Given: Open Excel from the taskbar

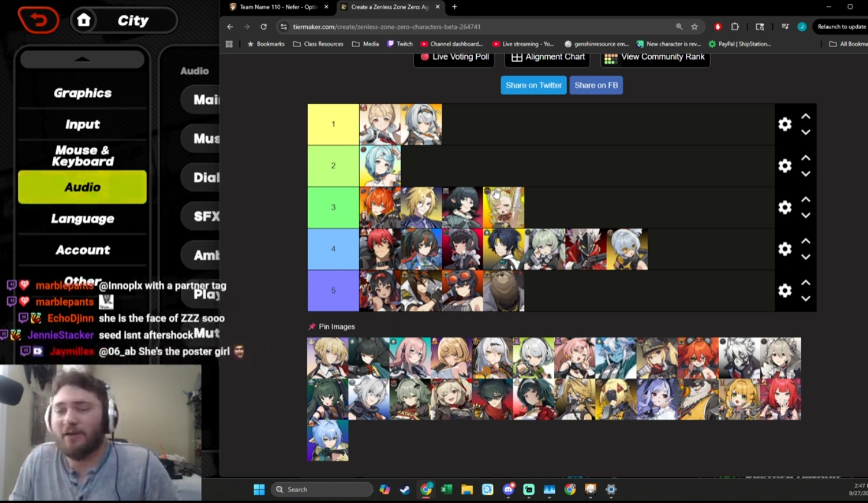Looking at the screenshot, I should (446, 489).
